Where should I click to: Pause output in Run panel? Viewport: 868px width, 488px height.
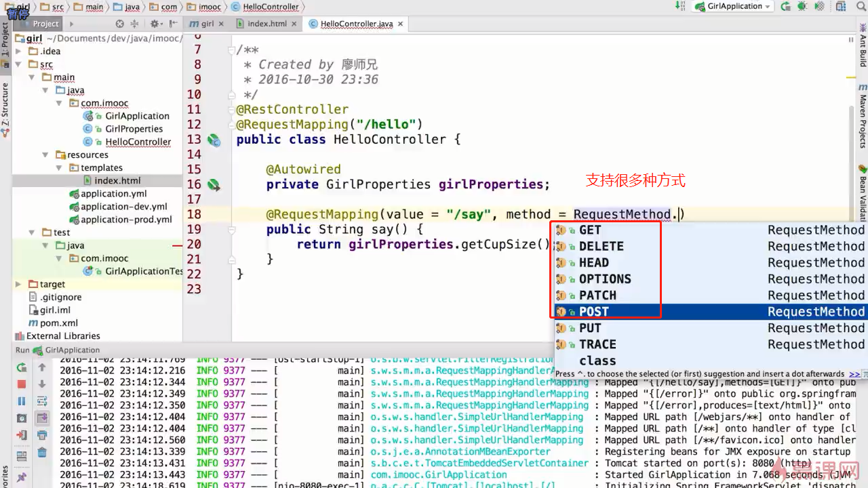[x=22, y=401]
